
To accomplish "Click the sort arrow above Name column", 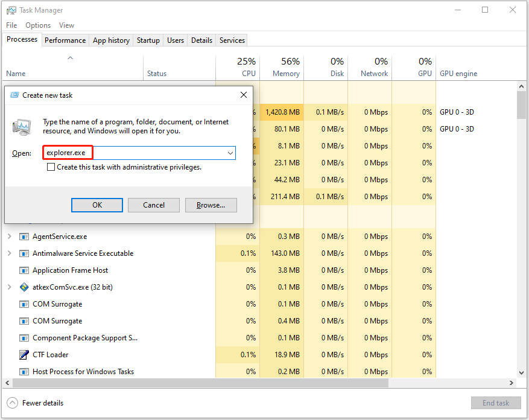I will coord(70,58).
